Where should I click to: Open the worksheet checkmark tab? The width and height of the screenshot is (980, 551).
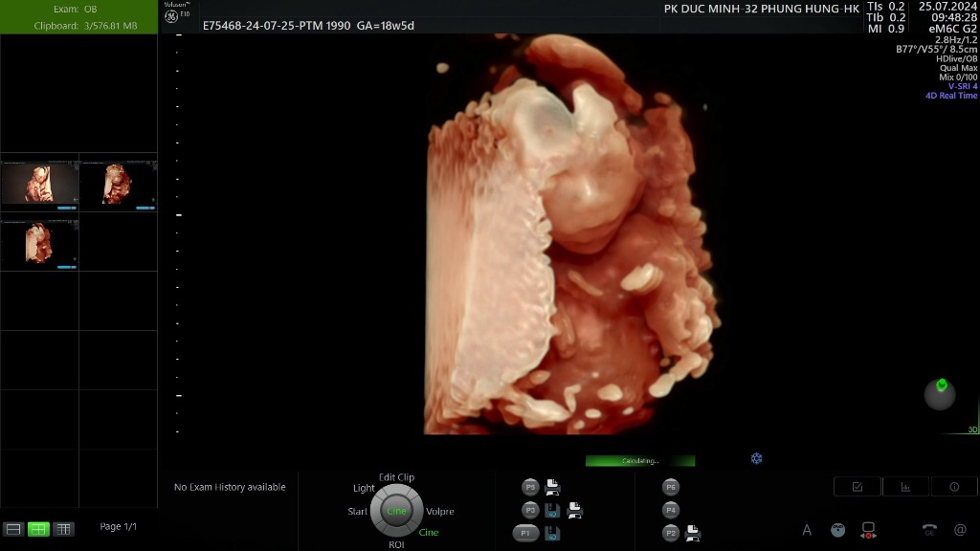tap(857, 487)
